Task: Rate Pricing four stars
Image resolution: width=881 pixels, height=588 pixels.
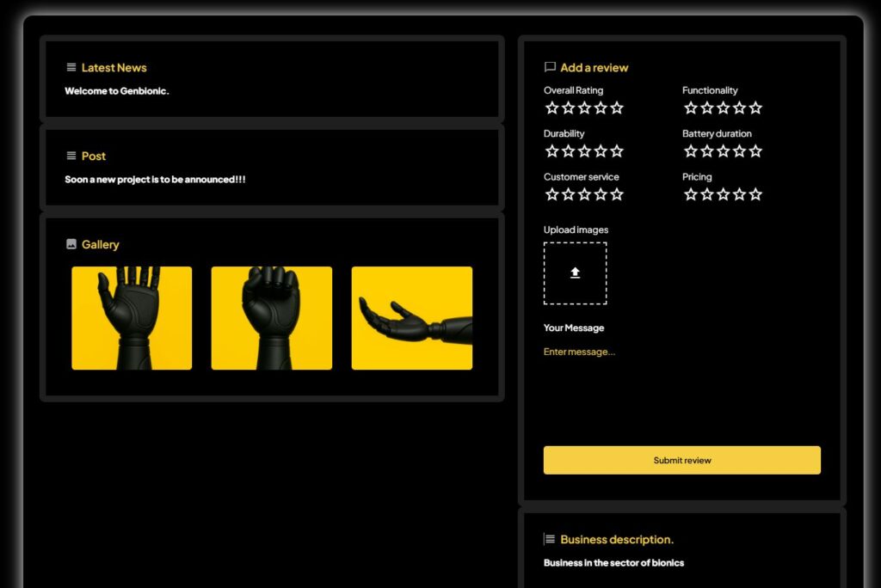Action: tap(739, 194)
